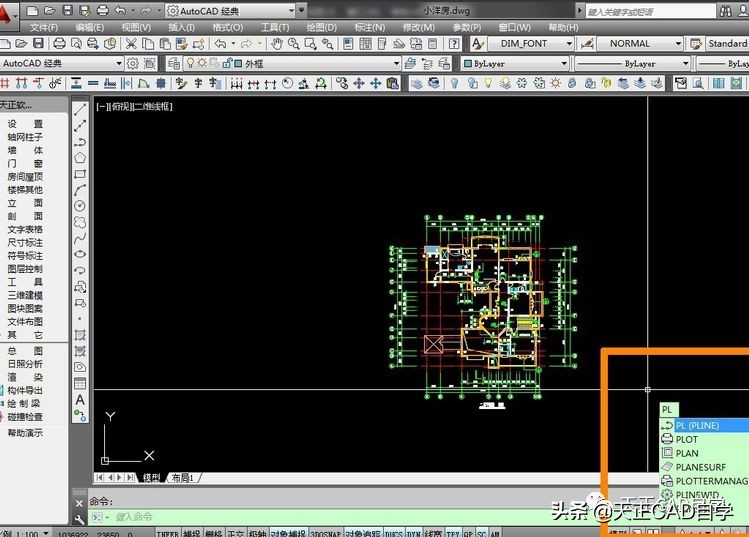Click the wrench icon beside command line
This screenshot has width=749, height=537.
click(79, 519)
